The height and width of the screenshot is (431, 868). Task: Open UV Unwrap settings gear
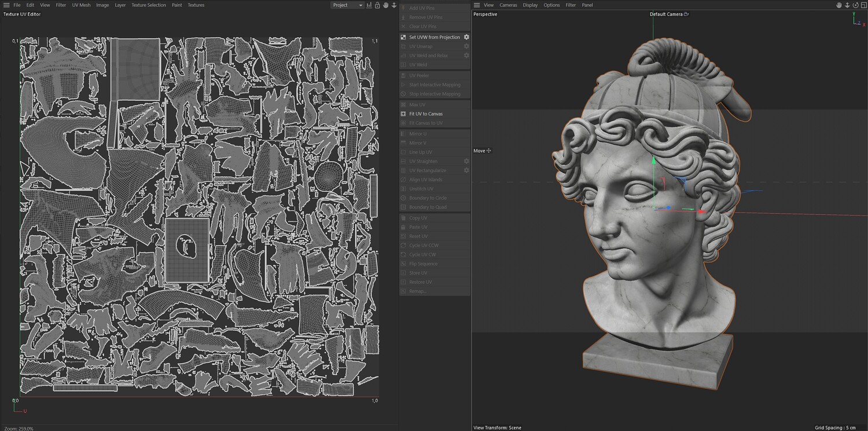(466, 46)
